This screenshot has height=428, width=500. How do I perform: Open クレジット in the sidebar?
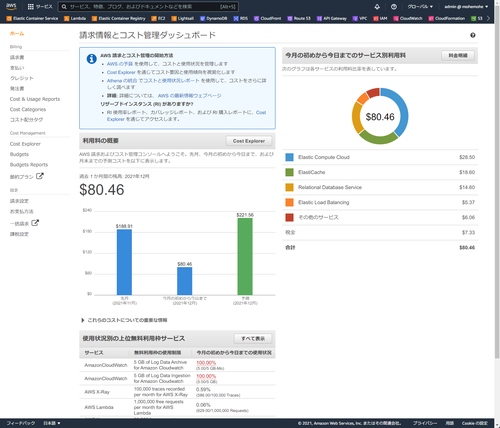pyautogui.click(x=22, y=78)
